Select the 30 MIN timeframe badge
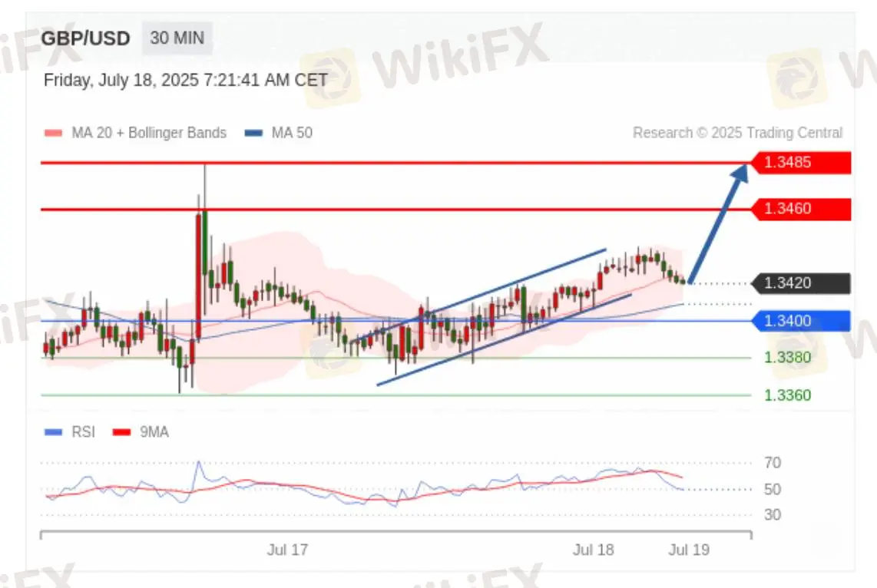This screenshot has height=588, width=877. coord(177,38)
